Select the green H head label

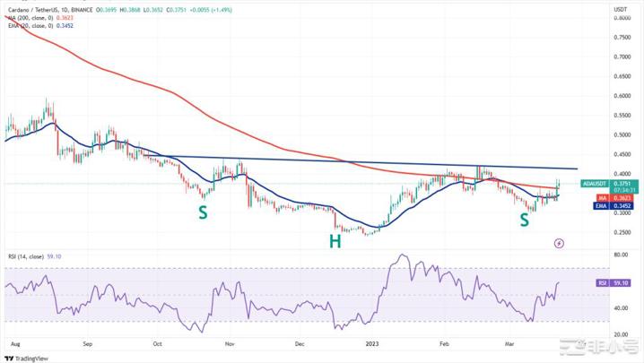pos(335,242)
